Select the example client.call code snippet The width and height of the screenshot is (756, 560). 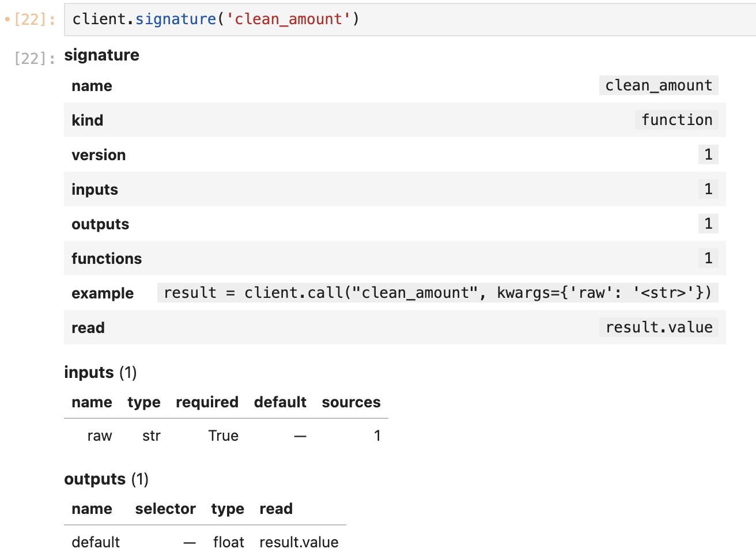(438, 293)
